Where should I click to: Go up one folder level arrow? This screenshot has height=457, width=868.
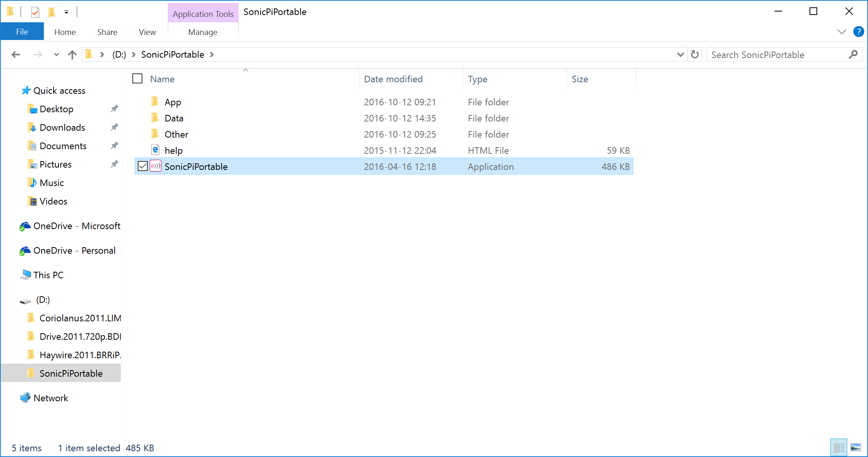pyautogui.click(x=72, y=55)
